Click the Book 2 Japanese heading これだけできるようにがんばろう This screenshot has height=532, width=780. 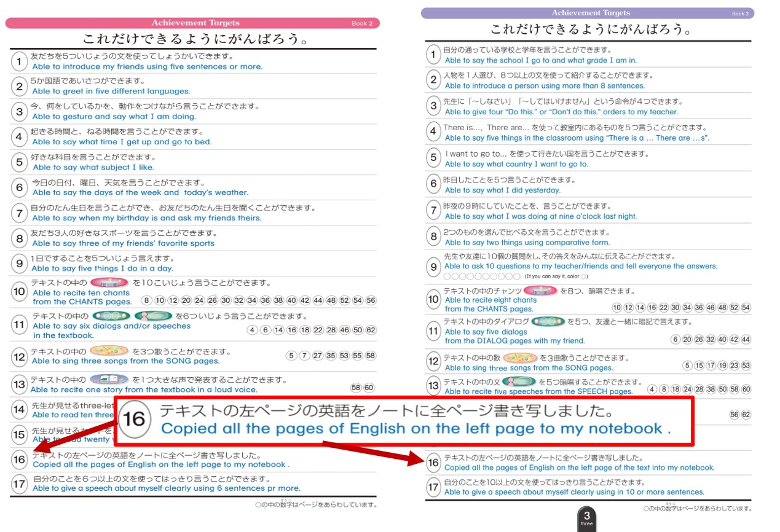coord(195,40)
